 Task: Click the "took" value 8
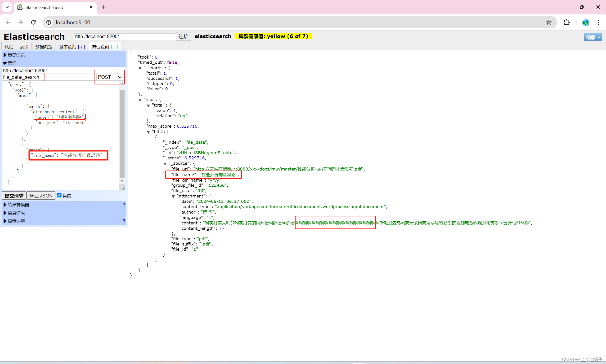(x=156, y=57)
